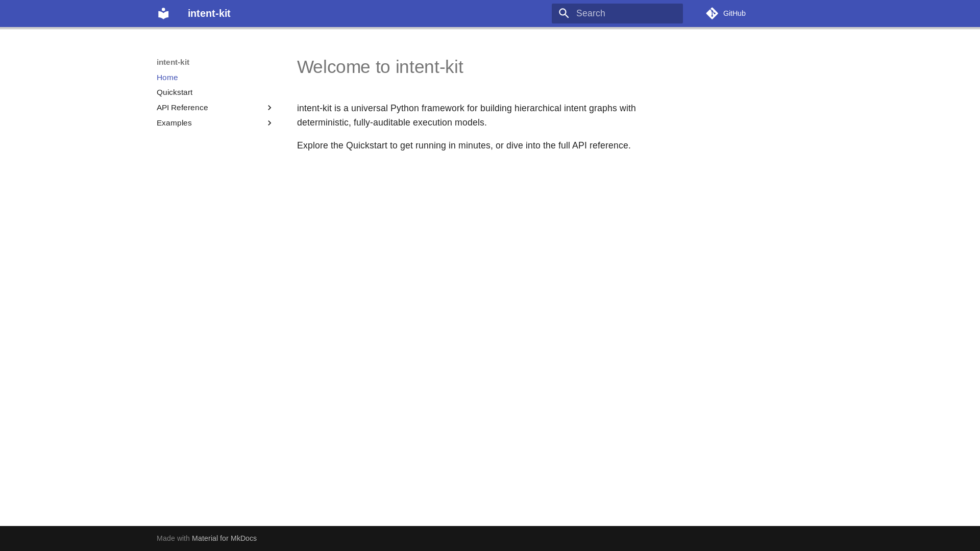Click the 'Made with' footer text

(x=173, y=538)
